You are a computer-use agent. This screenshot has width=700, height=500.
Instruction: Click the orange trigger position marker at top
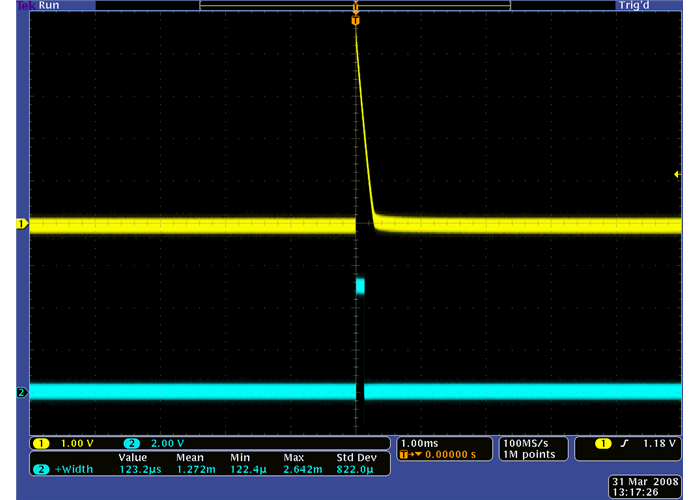(355, 20)
